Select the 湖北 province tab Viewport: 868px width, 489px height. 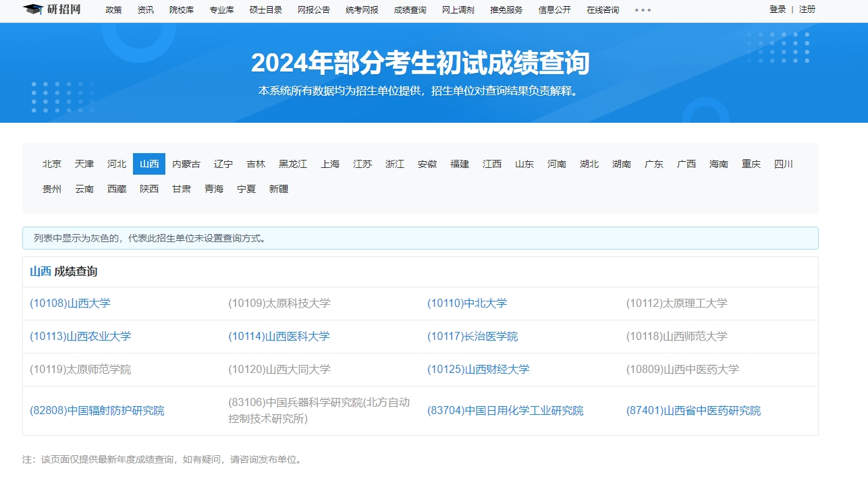pos(589,164)
